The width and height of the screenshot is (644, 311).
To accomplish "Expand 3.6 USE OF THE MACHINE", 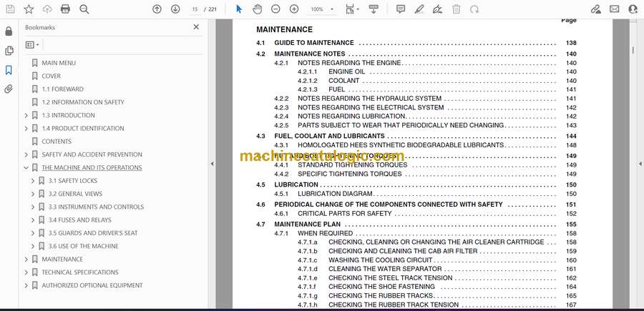I will (x=33, y=246).
